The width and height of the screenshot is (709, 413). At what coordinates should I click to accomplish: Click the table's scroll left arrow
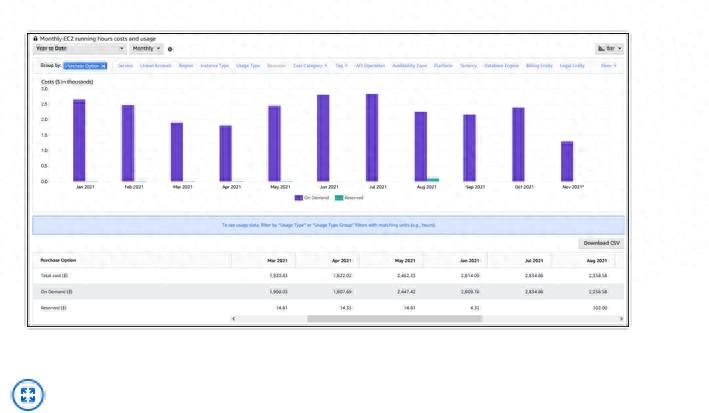pos(232,319)
